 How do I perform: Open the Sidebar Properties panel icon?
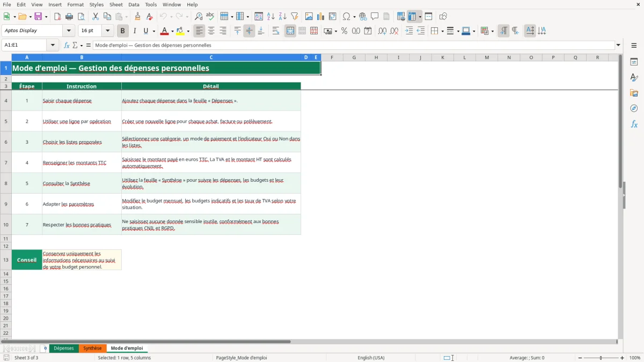coord(634,62)
